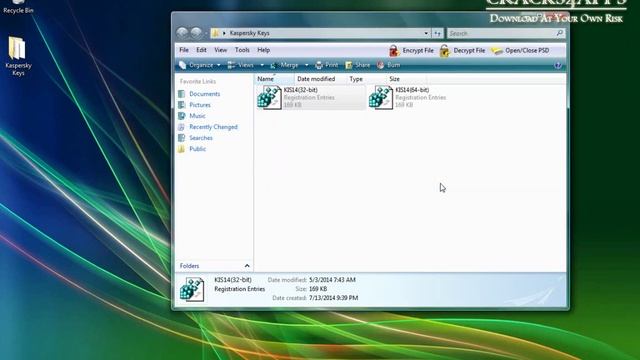
Task: Open the Organize toolbar menu
Action: point(200,65)
